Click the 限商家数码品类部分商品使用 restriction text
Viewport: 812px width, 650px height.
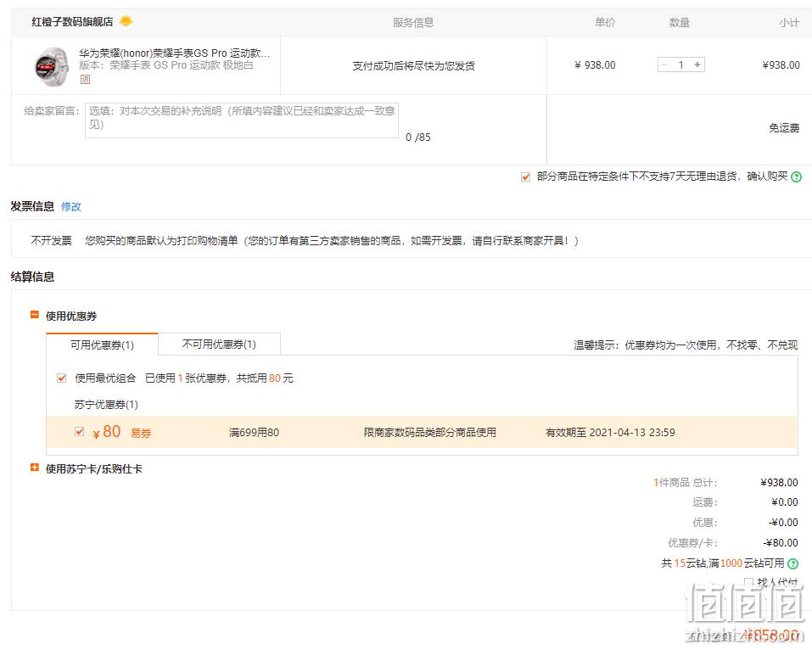pos(430,433)
